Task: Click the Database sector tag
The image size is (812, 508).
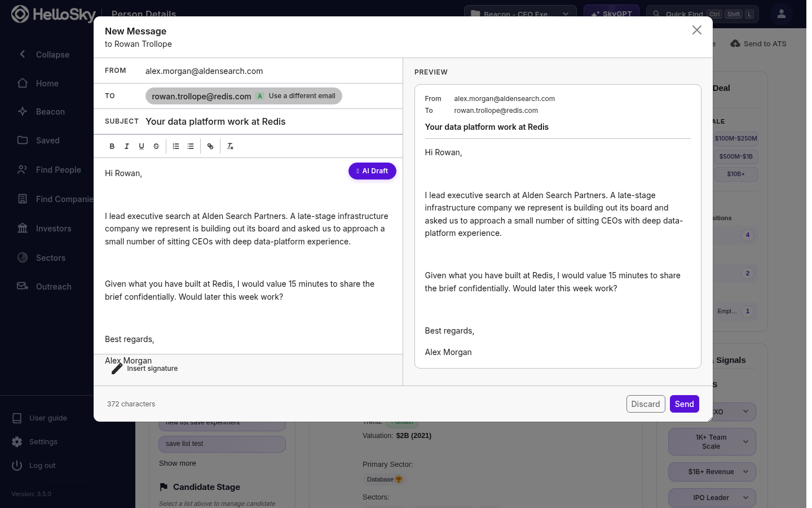Action: [x=385, y=479]
